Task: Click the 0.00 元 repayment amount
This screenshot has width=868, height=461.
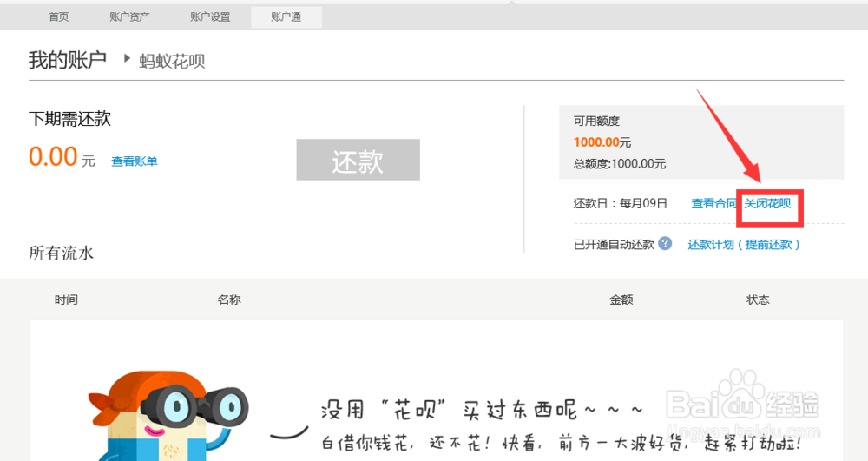Action: tap(62, 157)
